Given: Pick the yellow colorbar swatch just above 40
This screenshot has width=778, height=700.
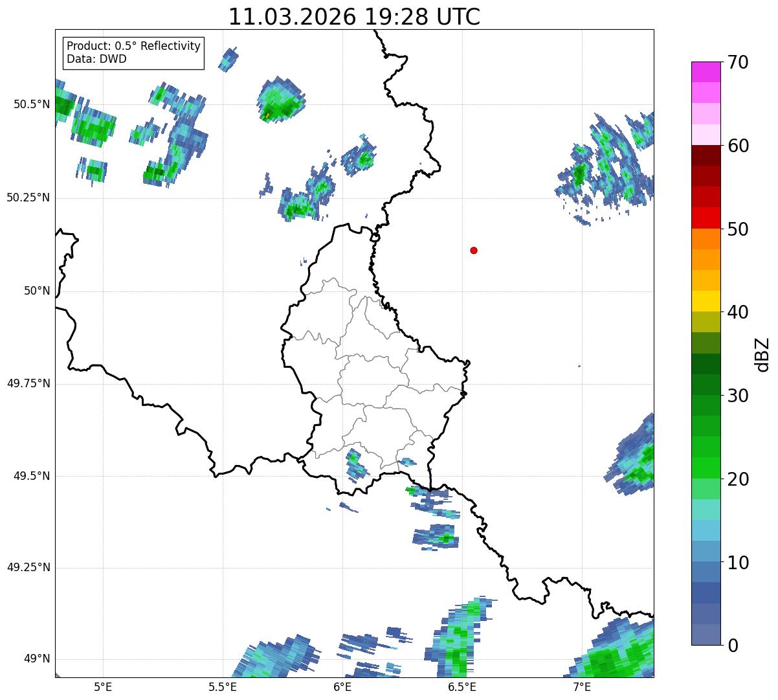Looking at the screenshot, I should pos(705,301).
